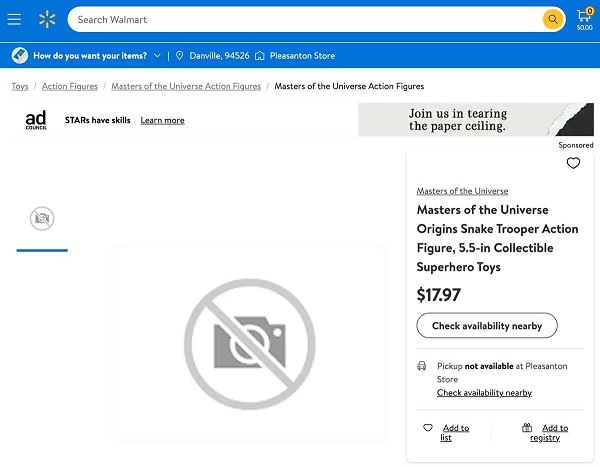The height and width of the screenshot is (467, 600).
Task: Open the shopping cart icon
Action: (584, 19)
